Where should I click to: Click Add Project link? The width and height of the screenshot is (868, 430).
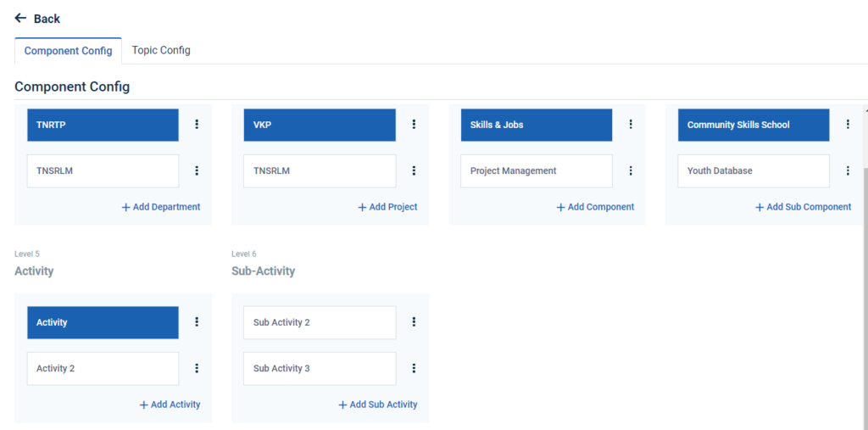click(387, 207)
